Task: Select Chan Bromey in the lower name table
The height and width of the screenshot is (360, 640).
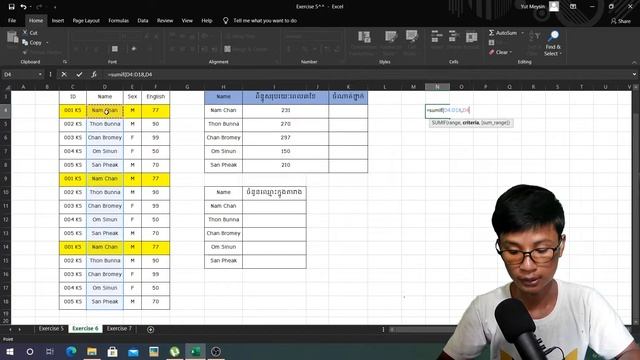Action: [223, 233]
